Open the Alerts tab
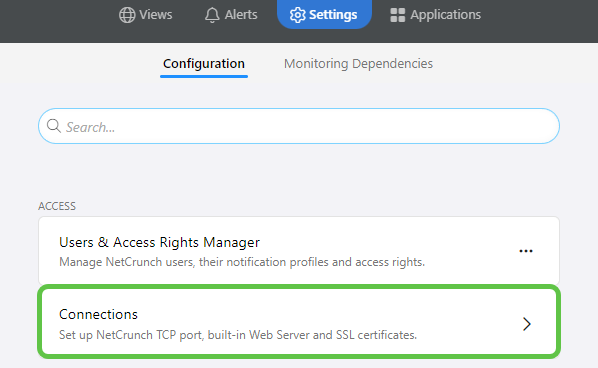Screen dimensions: 598x368 [231, 15]
